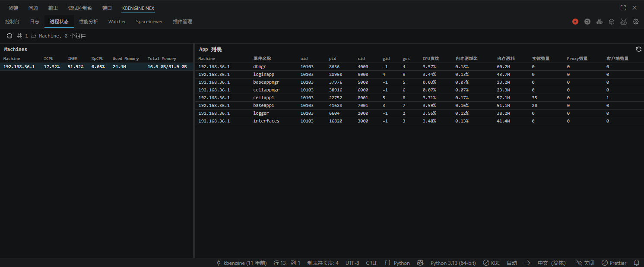Viewport: 644px width, 267px height.
Task: Click the pid column header
Action: (333, 59)
